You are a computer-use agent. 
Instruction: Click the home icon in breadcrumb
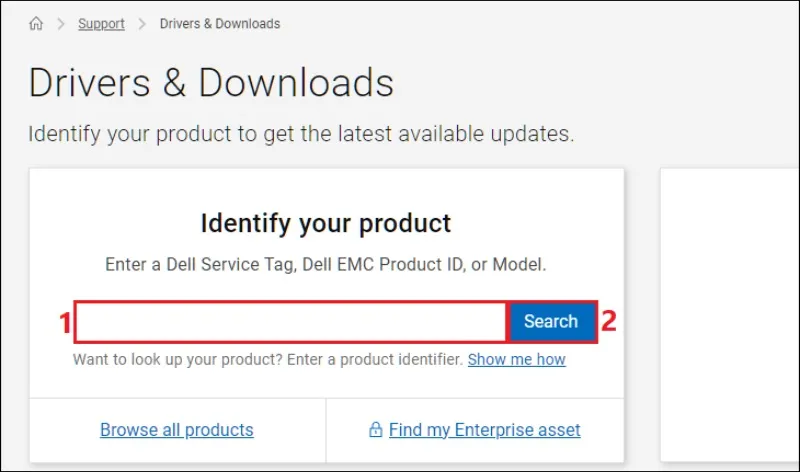(x=36, y=23)
